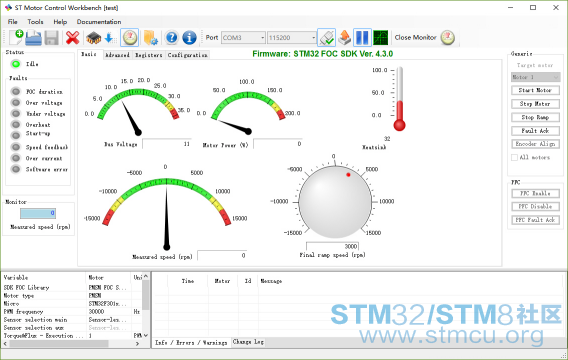Click the Start-up fault LED
568x360 pixels.
[16, 135]
